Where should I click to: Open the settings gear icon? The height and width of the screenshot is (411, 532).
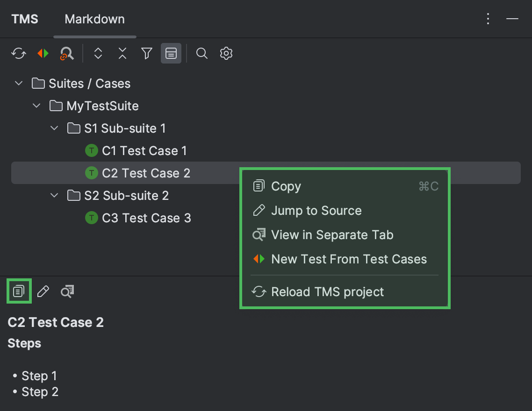click(226, 53)
